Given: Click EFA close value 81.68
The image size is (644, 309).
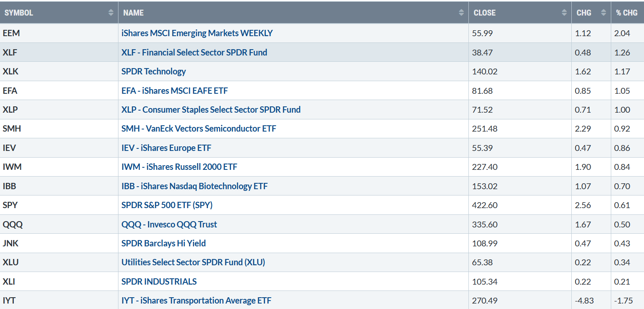Looking at the screenshot, I should [x=483, y=91].
